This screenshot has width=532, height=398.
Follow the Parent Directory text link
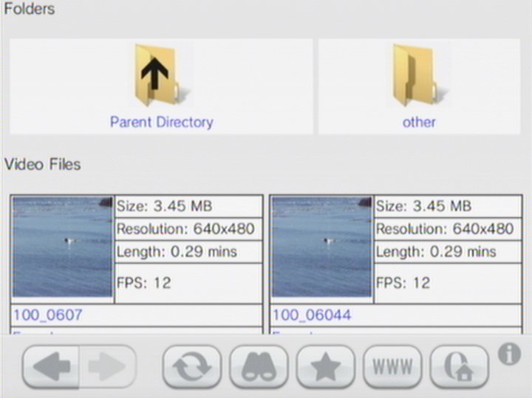(161, 123)
